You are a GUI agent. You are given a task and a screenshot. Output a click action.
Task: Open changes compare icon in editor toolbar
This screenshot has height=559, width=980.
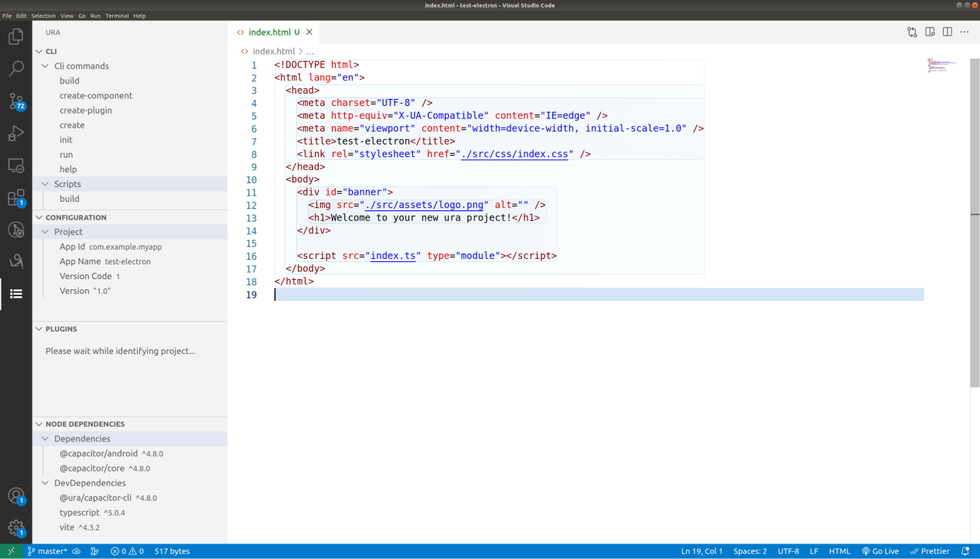(x=912, y=32)
